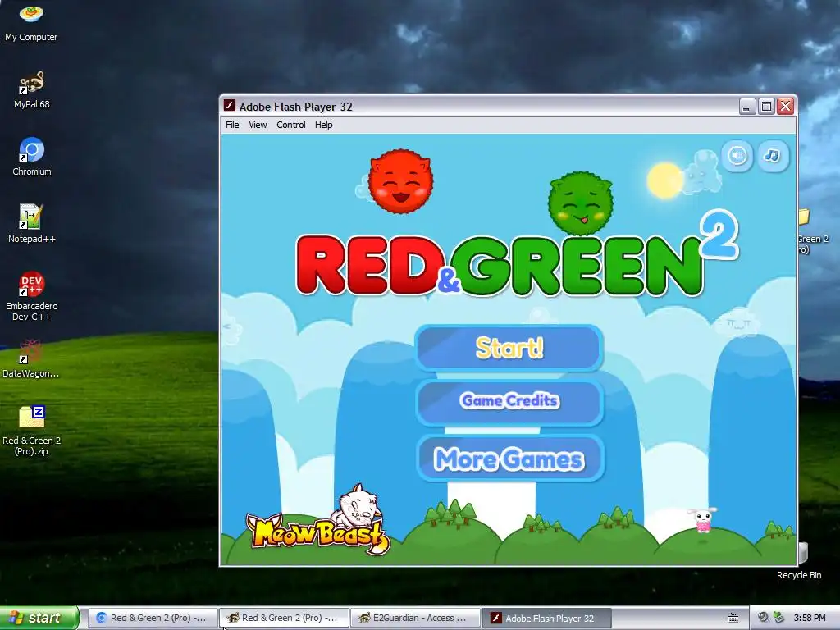
Task: Click the Flash Player title bar icon
Action: coord(230,106)
